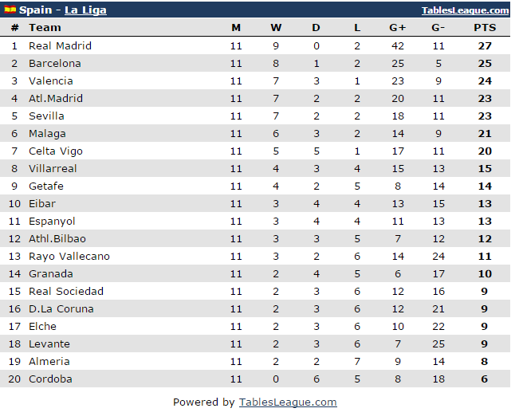519x420 pixels.
Task: Select the G+ column header
Action: coord(398,28)
